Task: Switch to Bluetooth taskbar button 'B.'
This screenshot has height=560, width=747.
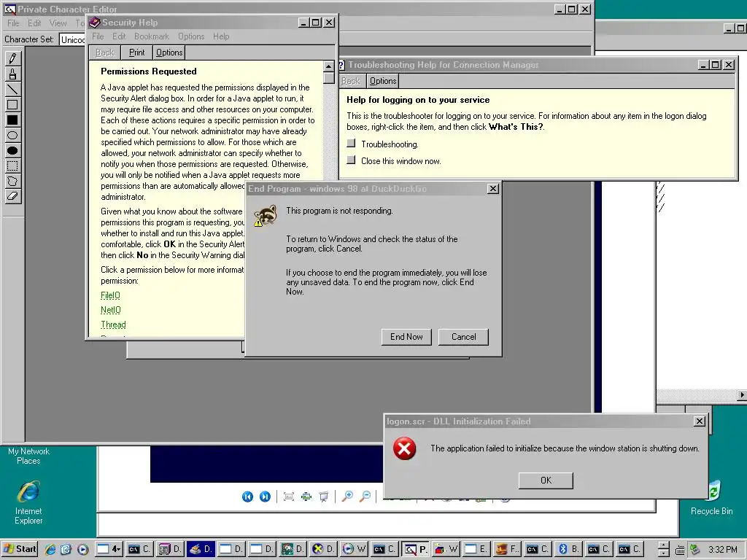Action: pos(568,549)
